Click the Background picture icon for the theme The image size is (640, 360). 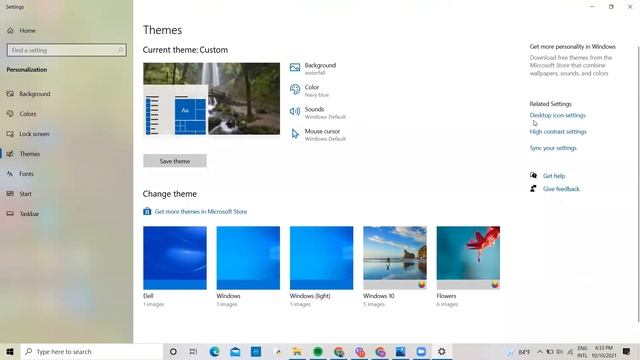295,67
